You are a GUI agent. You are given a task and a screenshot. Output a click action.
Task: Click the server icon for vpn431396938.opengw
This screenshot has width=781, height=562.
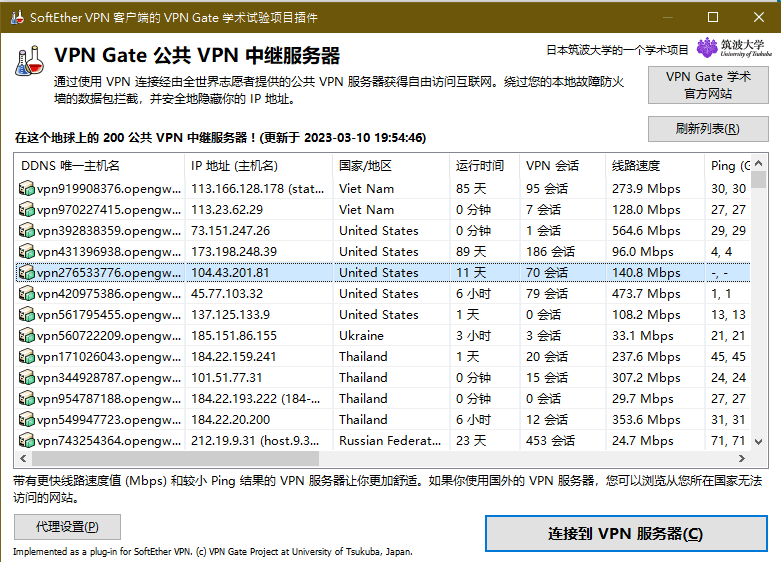26,251
